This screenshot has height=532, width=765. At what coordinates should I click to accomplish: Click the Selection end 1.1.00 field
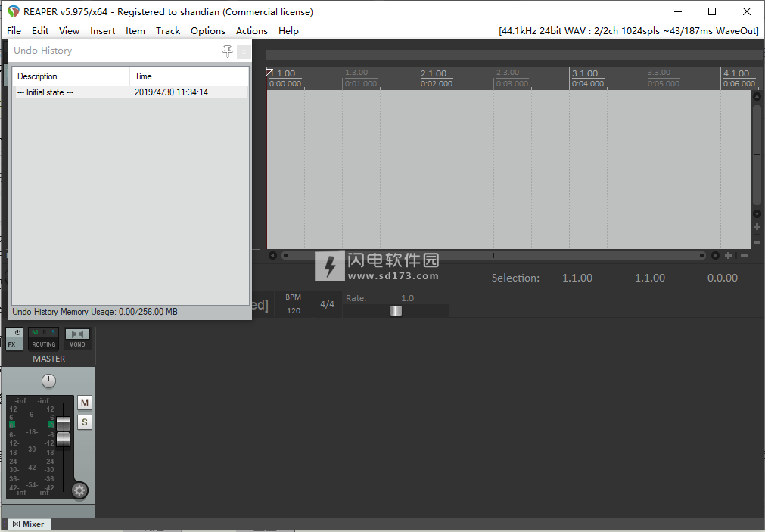coord(649,278)
